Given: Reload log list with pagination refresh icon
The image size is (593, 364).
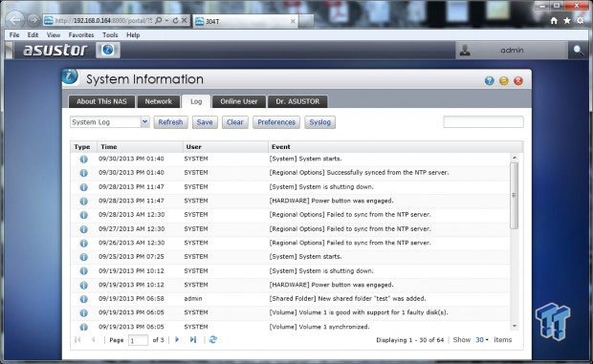Looking at the screenshot, I should tap(213, 339).
